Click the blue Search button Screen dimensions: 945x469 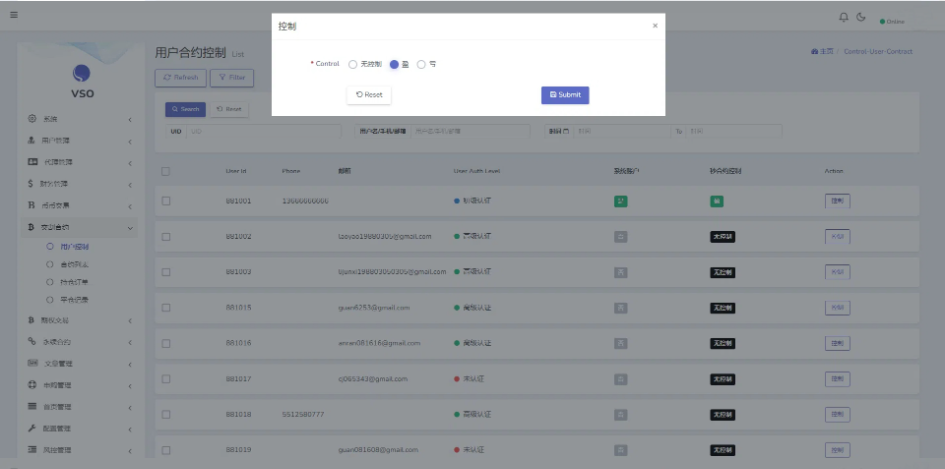186,109
